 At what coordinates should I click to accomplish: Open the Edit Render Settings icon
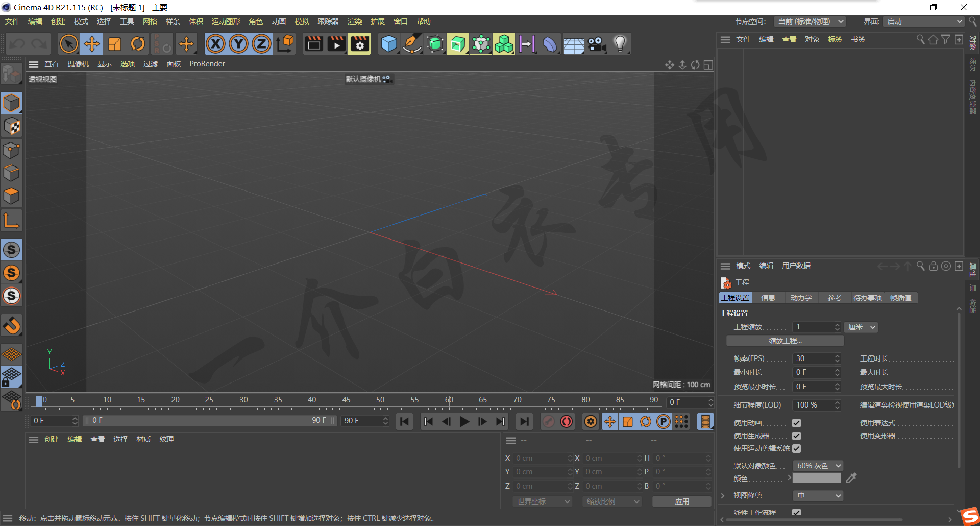360,44
